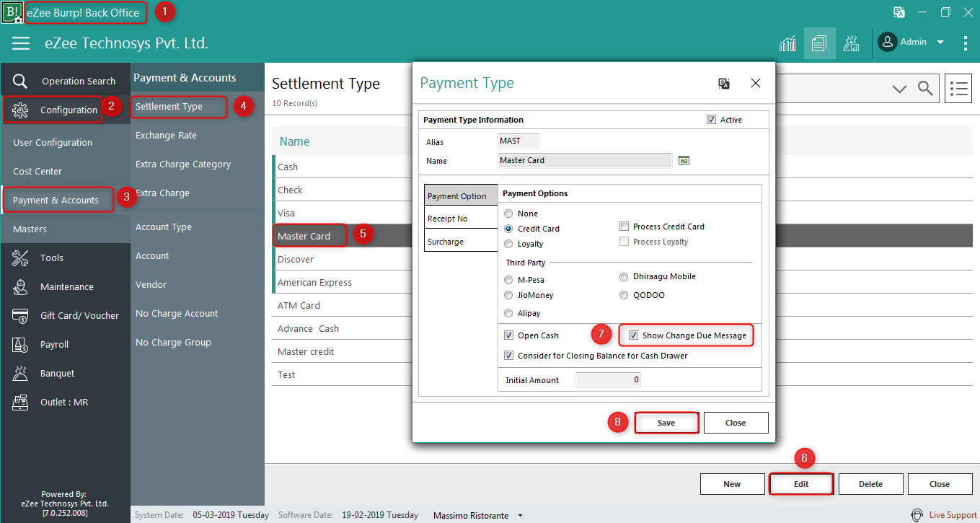This screenshot has width=980, height=523.
Task: Click the Gift Card/Voucher icon
Action: [20, 315]
